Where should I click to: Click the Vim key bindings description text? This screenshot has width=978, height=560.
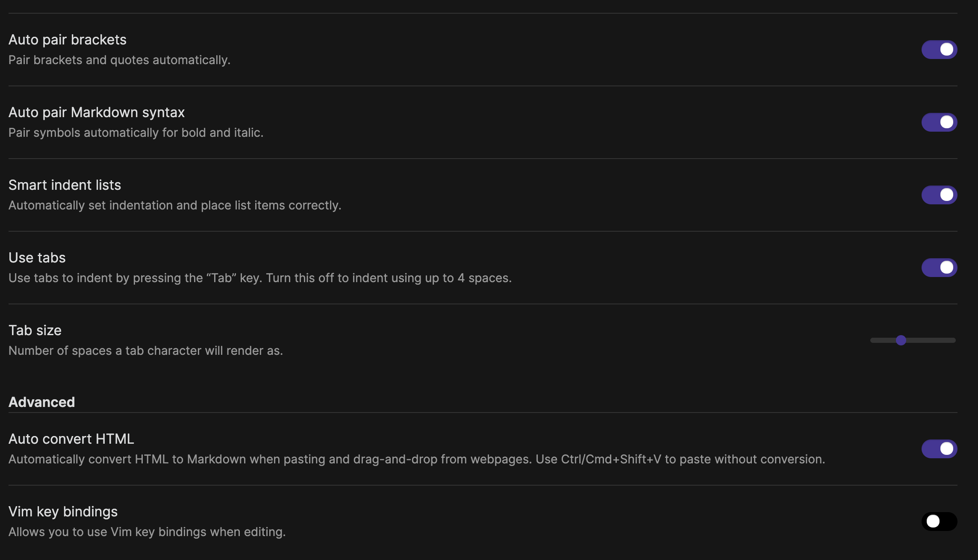pos(147,532)
